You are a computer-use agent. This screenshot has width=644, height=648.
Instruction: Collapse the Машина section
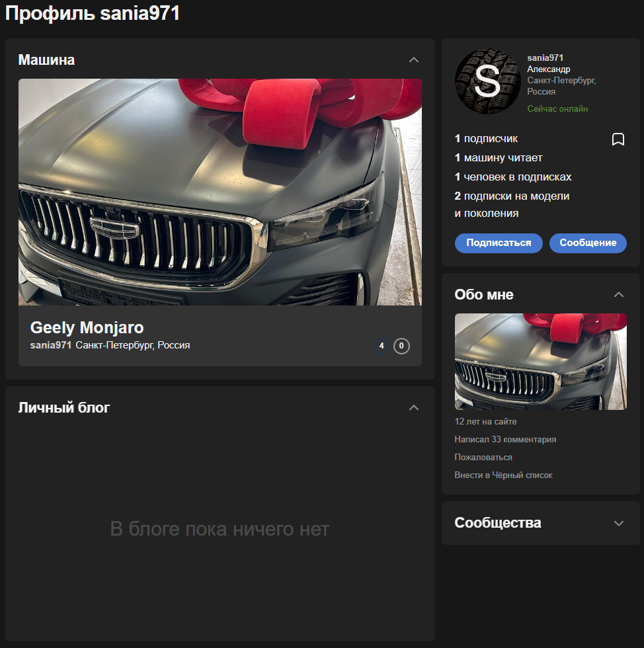click(x=414, y=60)
